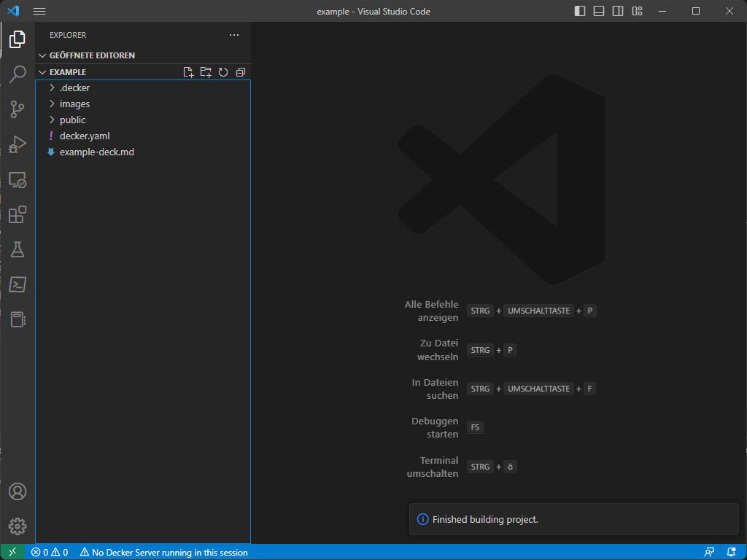Open the Search view in the activity bar

(18, 74)
